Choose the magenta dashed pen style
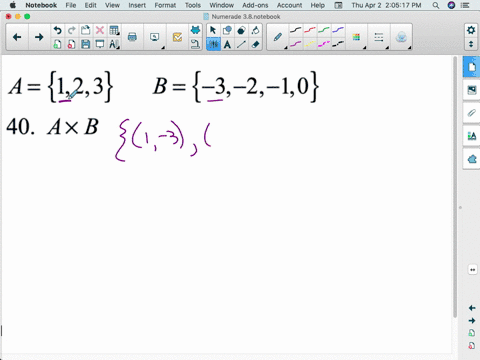Screen dimensions: 480x360 (324, 44)
